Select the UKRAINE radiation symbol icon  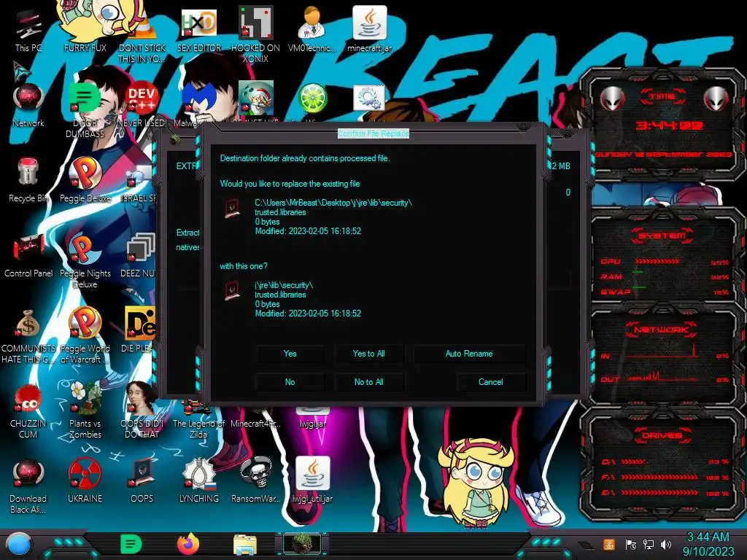(x=85, y=481)
